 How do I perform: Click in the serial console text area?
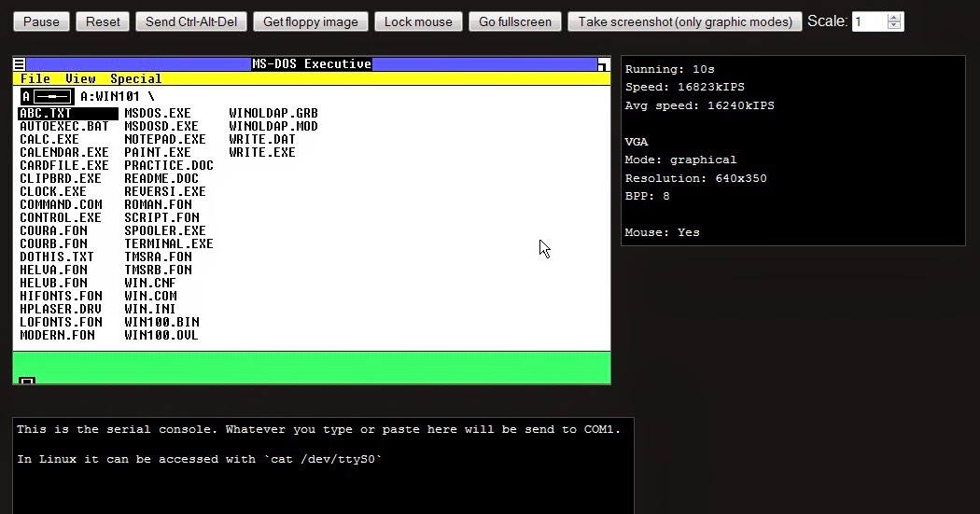(x=323, y=465)
